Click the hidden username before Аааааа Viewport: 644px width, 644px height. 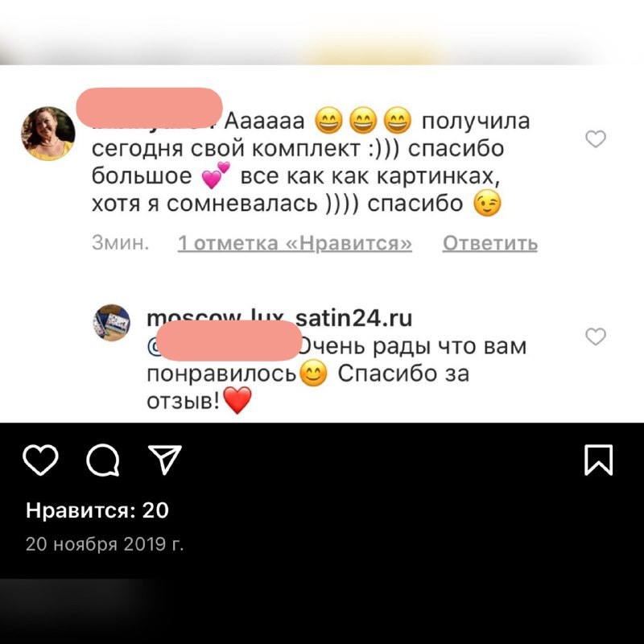pyautogui.click(x=150, y=108)
